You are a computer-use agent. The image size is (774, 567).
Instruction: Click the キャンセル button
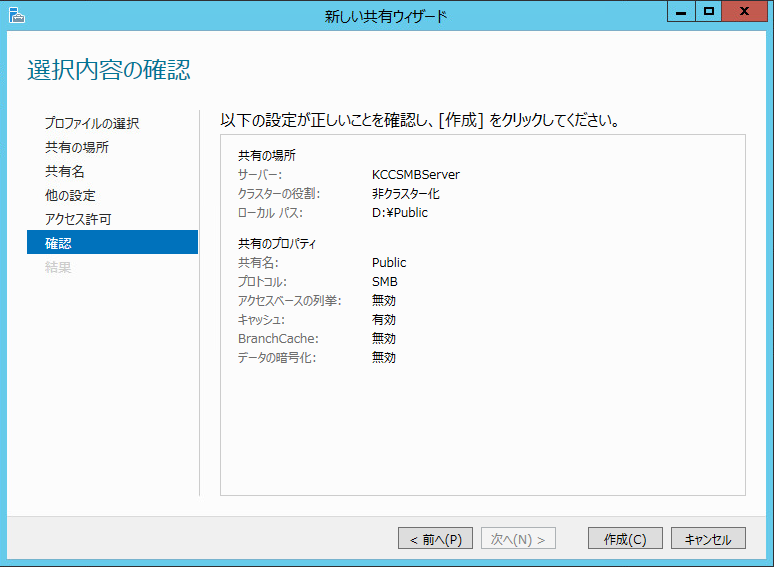(708, 538)
